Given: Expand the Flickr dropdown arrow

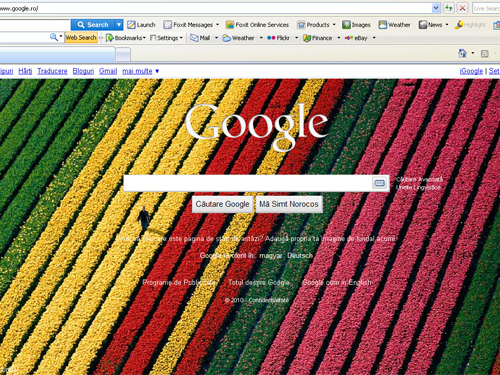Looking at the screenshot, I should pos(296,38).
